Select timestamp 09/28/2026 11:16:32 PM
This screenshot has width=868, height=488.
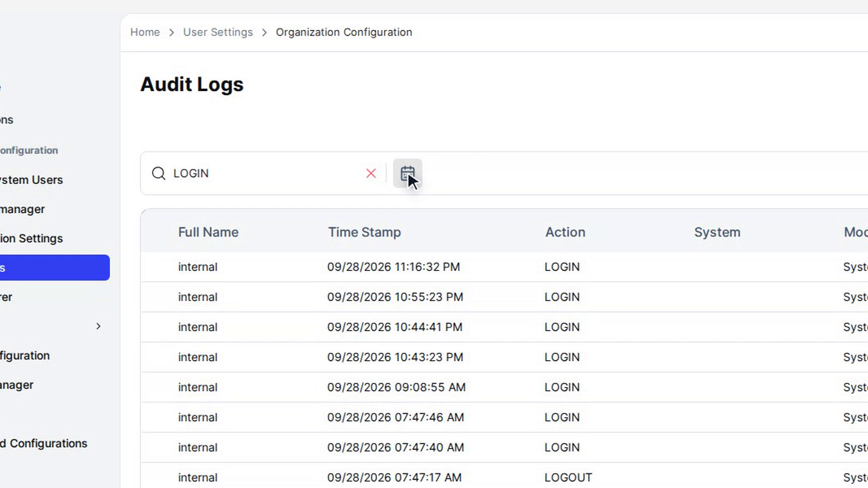tap(394, 267)
